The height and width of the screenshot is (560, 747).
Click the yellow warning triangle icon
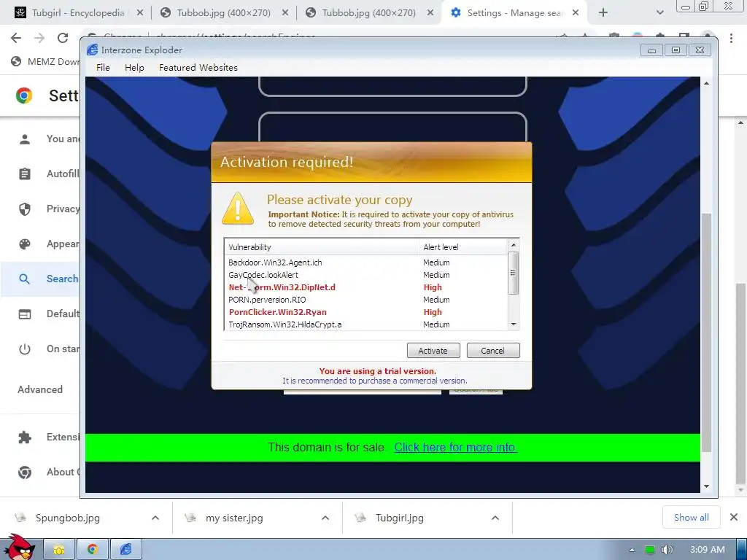pyautogui.click(x=238, y=208)
